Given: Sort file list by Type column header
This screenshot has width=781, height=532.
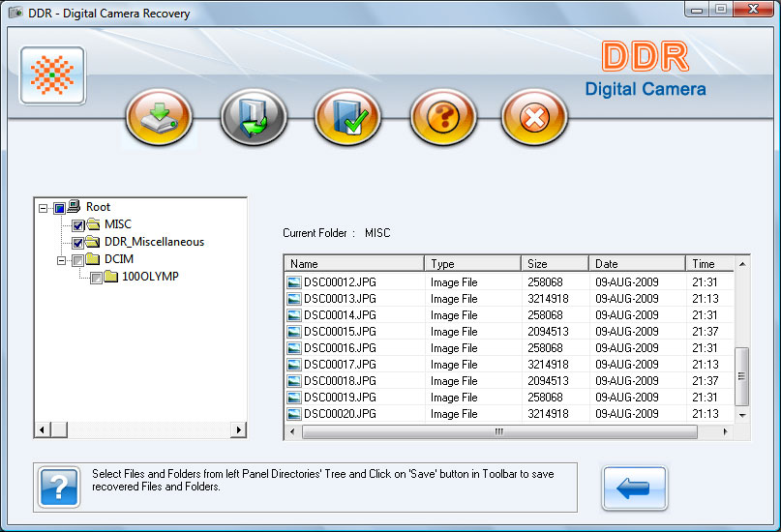Looking at the screenshot, I should [472, 264].
